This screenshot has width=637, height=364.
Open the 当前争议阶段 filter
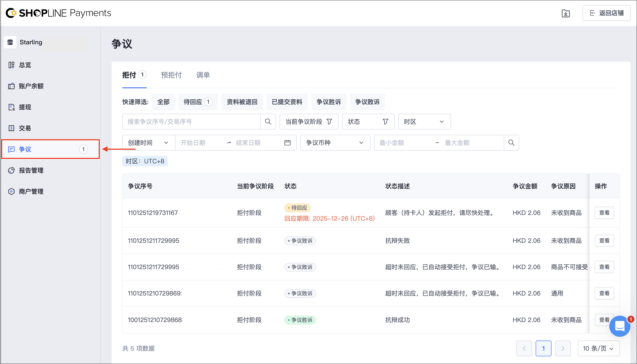pyautogui.click(x=309, y=122)
